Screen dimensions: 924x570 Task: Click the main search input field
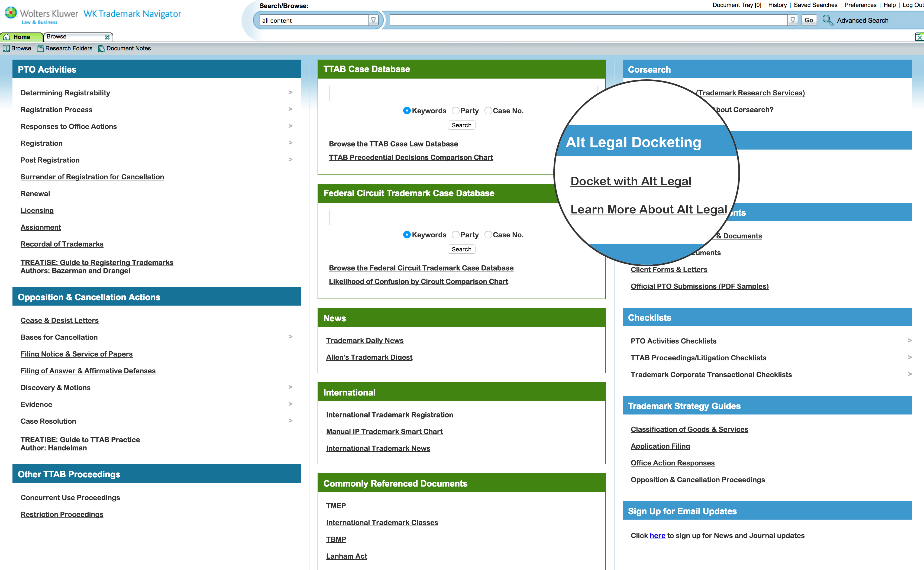[x=589, y=20]
